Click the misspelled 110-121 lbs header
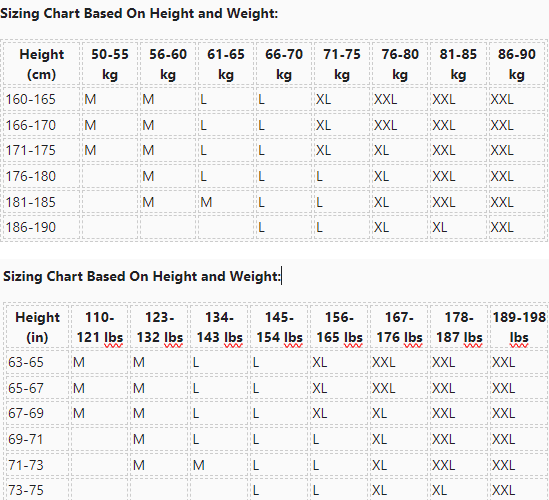The width and height of the screenshot is (549, 500). tap(100, 327)
